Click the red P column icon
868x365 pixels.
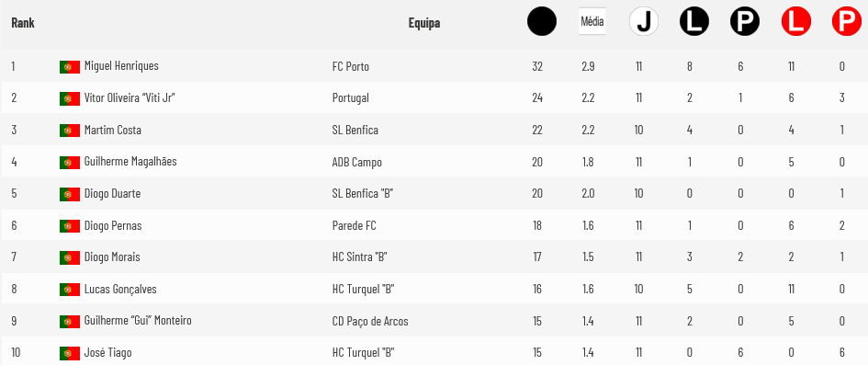tap(846, 22)
